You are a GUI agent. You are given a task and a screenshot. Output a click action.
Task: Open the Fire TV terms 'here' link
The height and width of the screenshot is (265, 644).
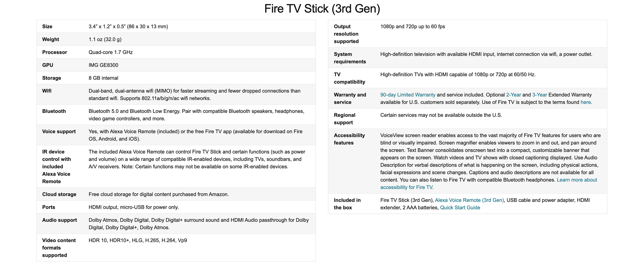(x=586, y=102)
